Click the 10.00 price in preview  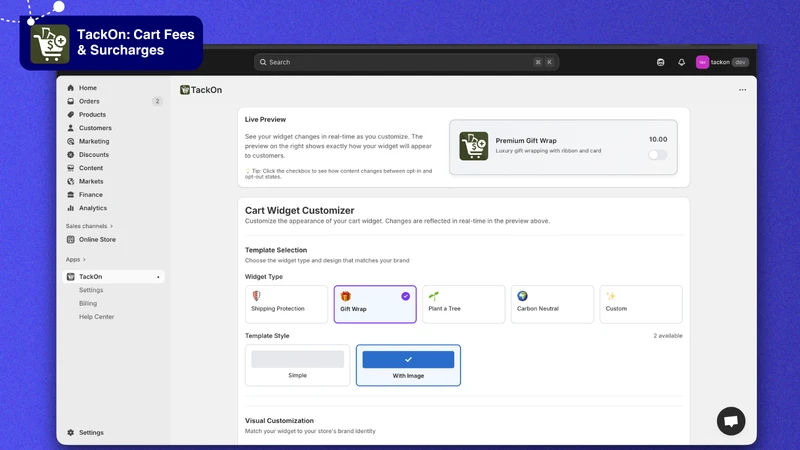[658, 139]
